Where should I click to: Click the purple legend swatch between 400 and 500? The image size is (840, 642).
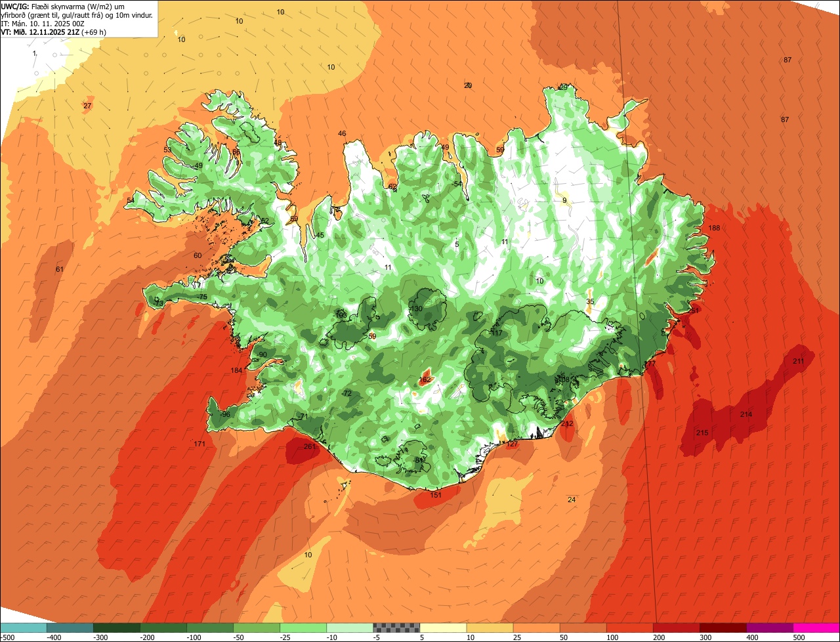pyautogui.click(x=769, y=628)
